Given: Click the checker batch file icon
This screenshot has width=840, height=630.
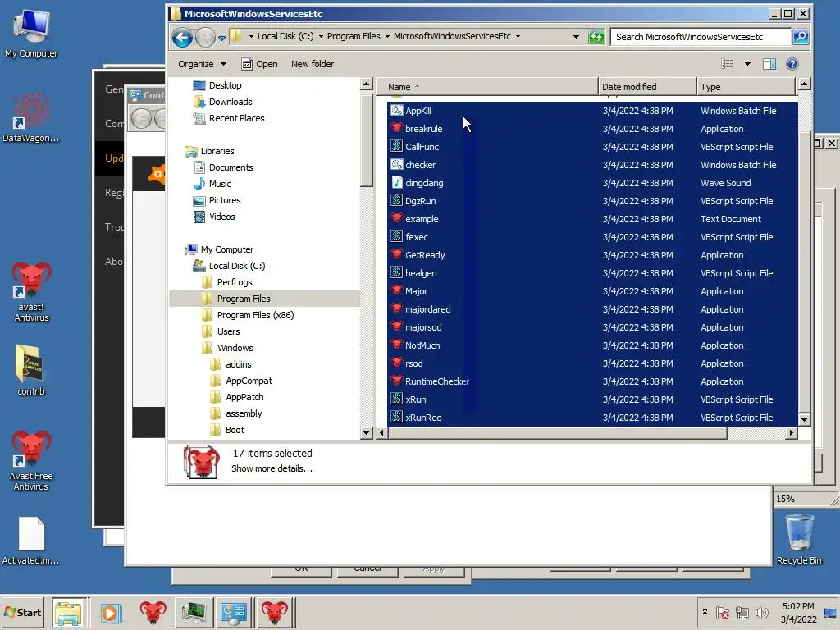Looking at the screenshot, I should (x=396, y=164).
